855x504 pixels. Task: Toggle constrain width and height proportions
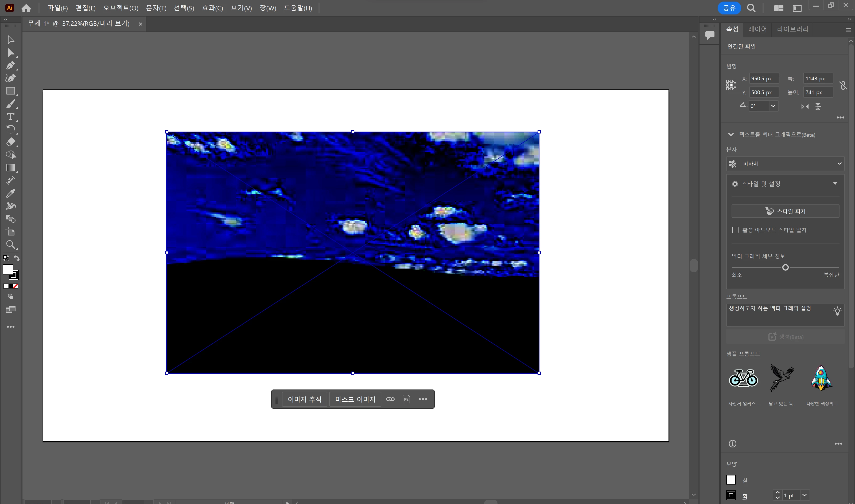(843, 85)
